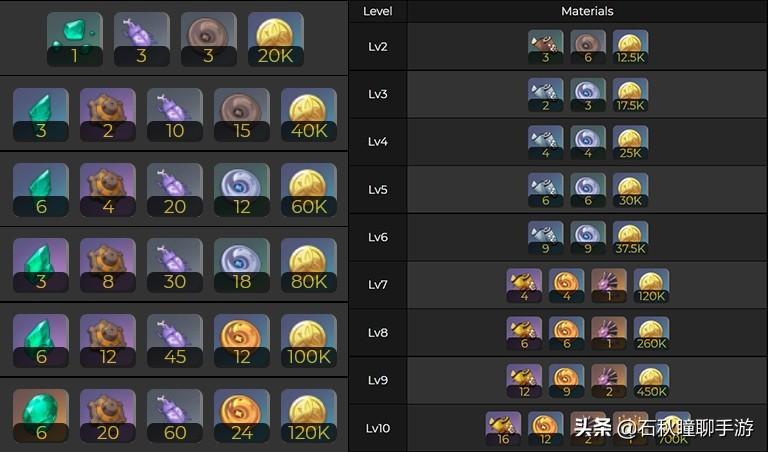Select the large green gemstone icon on orange background

(x=41, y=416)
